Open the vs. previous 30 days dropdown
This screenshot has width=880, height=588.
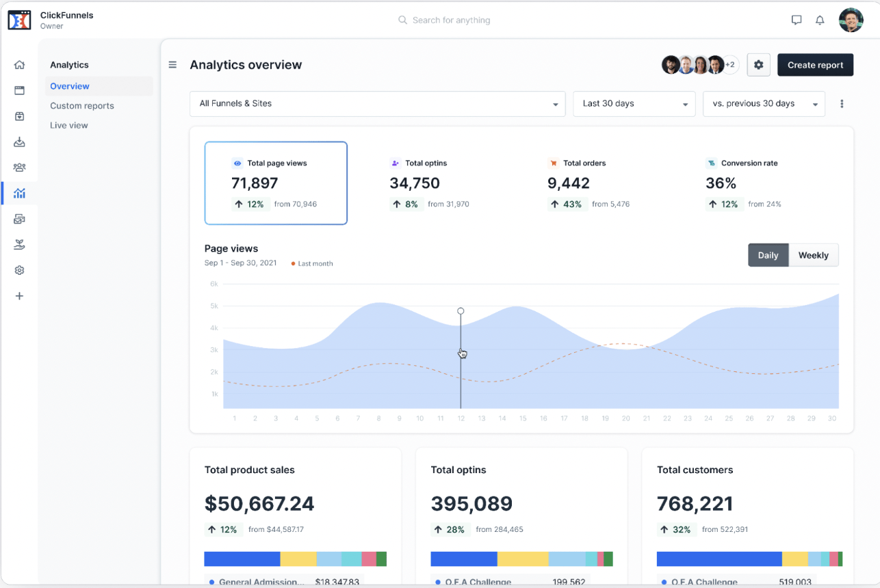click(764, 104)
